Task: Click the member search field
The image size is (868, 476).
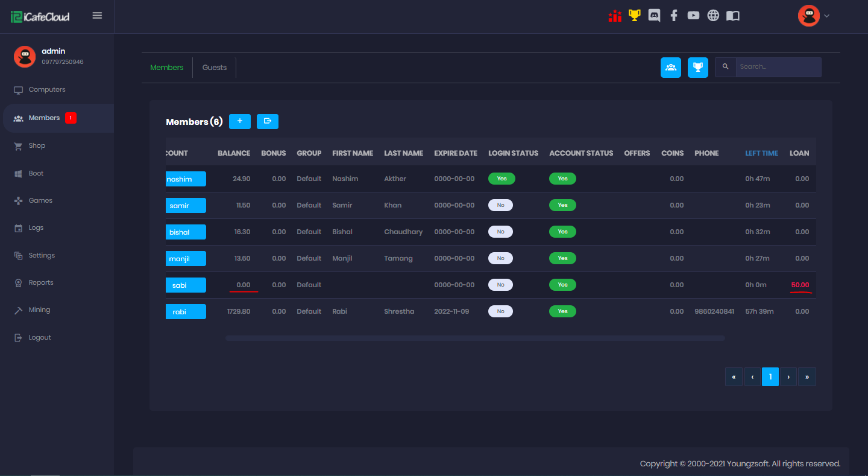Action: pyautogui.click(x=778, y=67)
